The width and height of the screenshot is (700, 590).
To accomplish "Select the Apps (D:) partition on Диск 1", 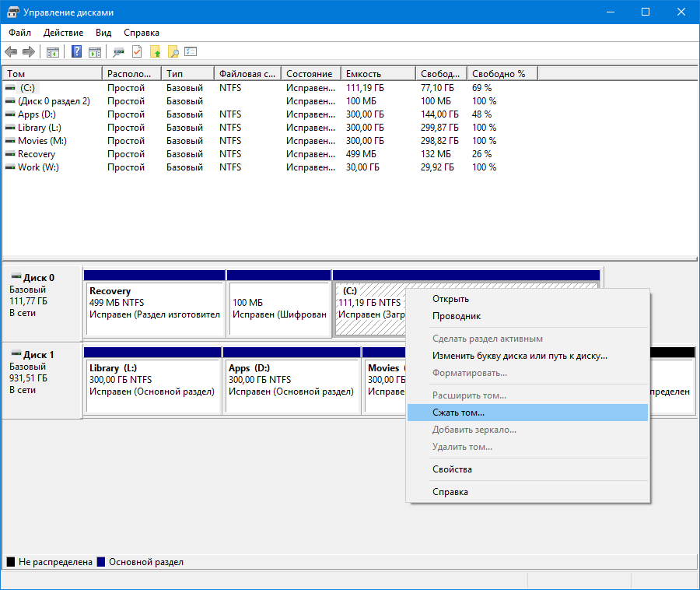I will [292, 385].
